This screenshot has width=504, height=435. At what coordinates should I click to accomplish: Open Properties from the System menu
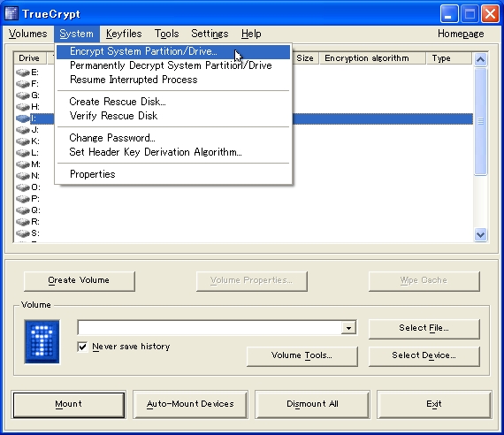point(173,174)
